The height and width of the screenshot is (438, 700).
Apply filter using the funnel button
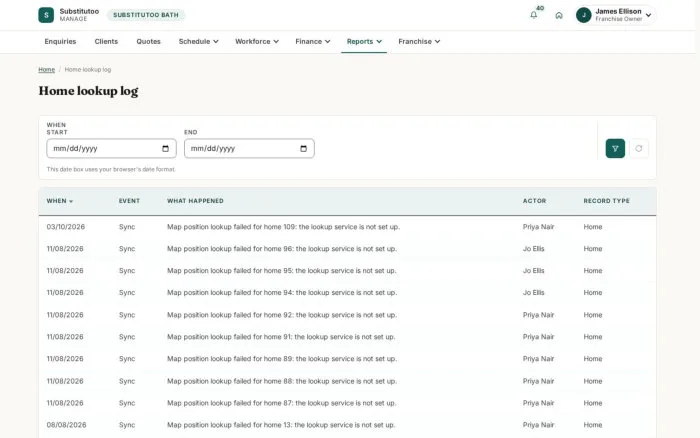tap(615, 148)
